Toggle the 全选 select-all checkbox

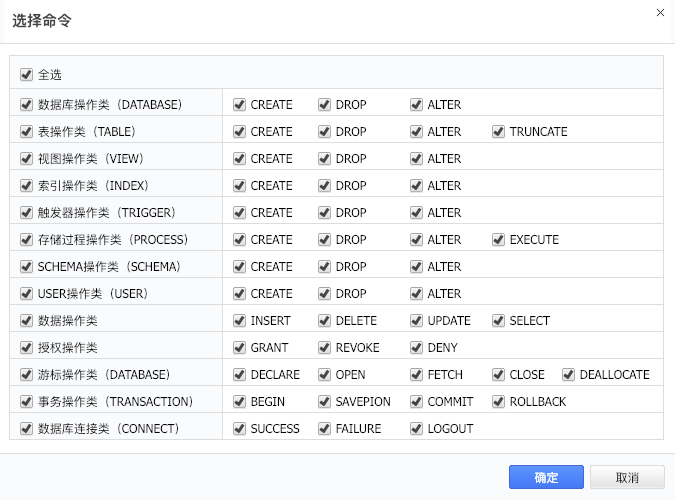click(x=26, y=74)
